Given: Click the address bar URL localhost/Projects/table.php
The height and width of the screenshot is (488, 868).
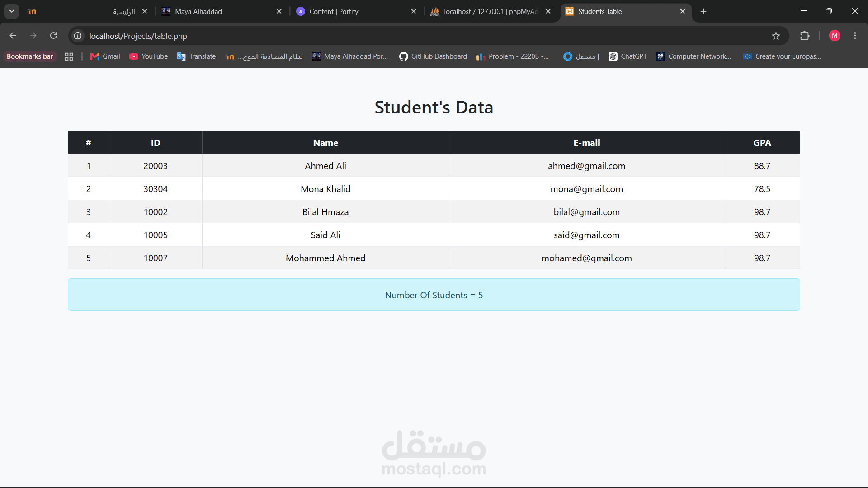Looking at the screenshot, I should pos(138,36).
